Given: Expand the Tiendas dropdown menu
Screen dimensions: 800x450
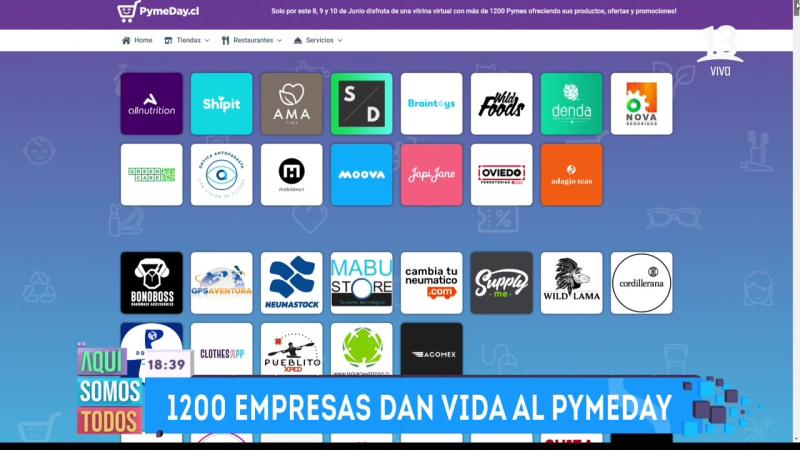Looking at the screenshot, I should 187,40.
